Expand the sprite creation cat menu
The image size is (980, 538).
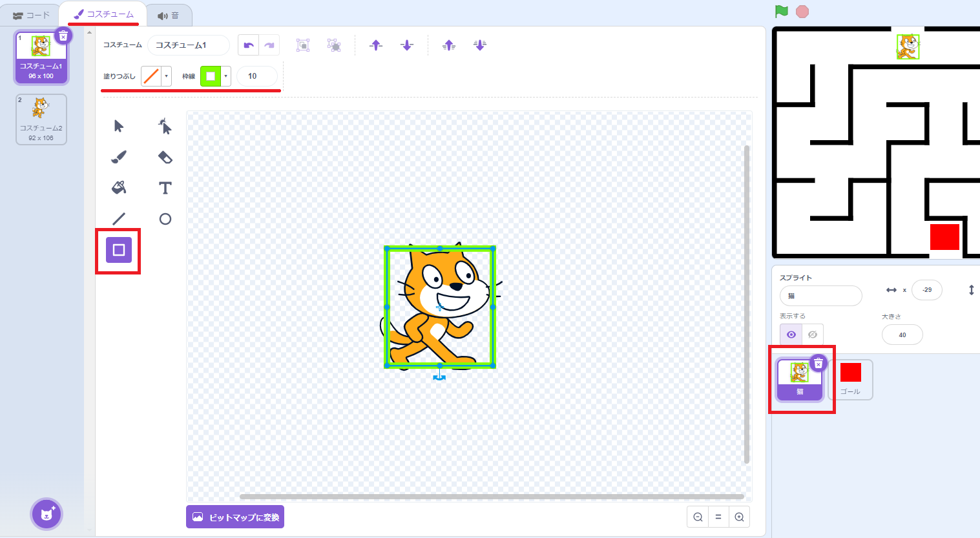click(47, 513)
